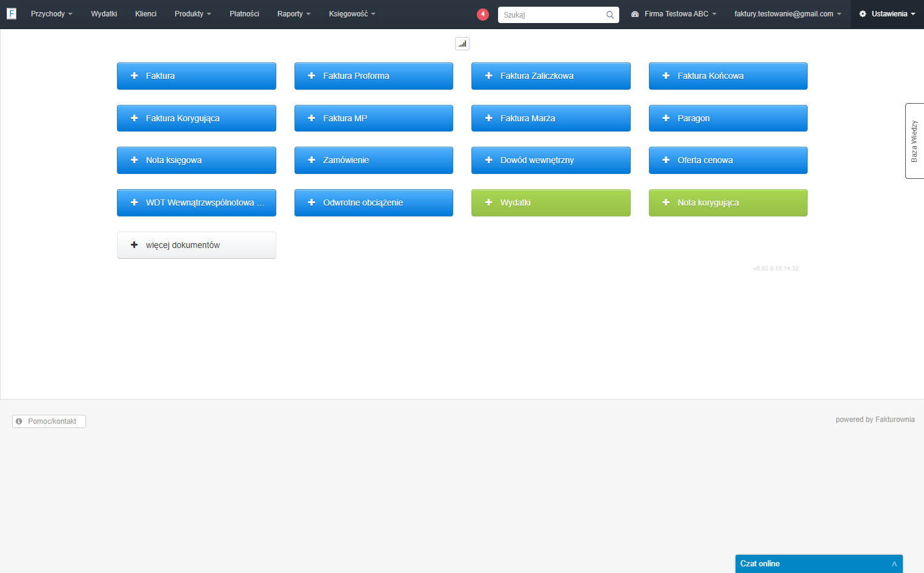Viewport: 924px width, 573px height.
Task: Create a new Nota korygująca
Action: 728,203
